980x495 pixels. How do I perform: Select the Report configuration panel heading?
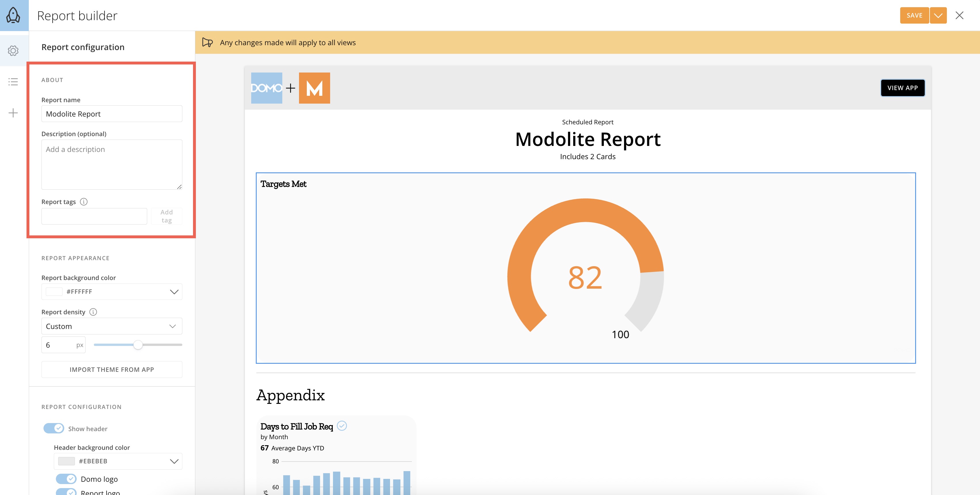tap(83, 47)
